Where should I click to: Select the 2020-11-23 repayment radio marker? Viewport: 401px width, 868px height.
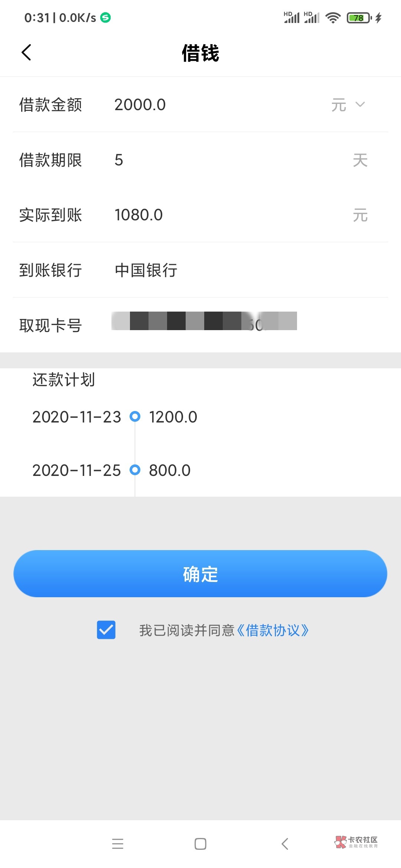click(135, 417)
